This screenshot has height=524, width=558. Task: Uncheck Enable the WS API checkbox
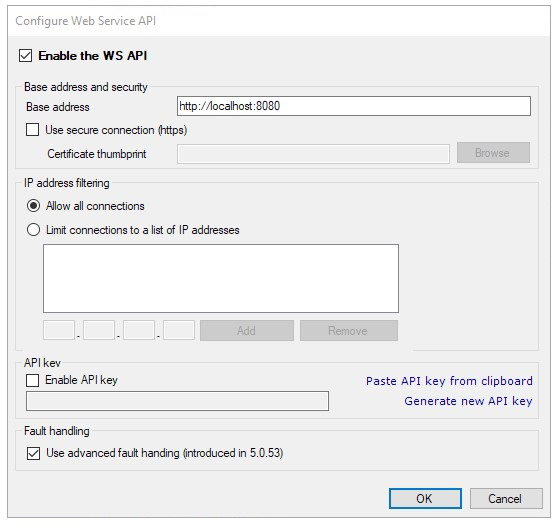(26, 56)
